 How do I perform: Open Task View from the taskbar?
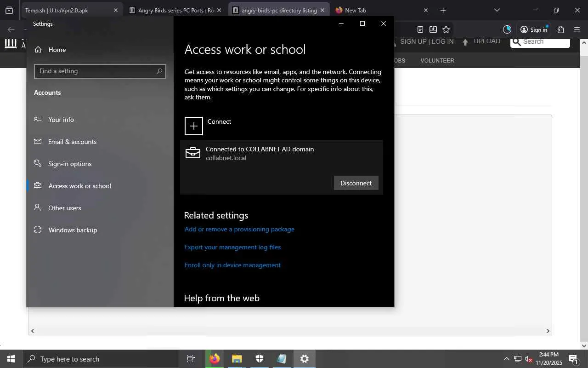[191, 359]
